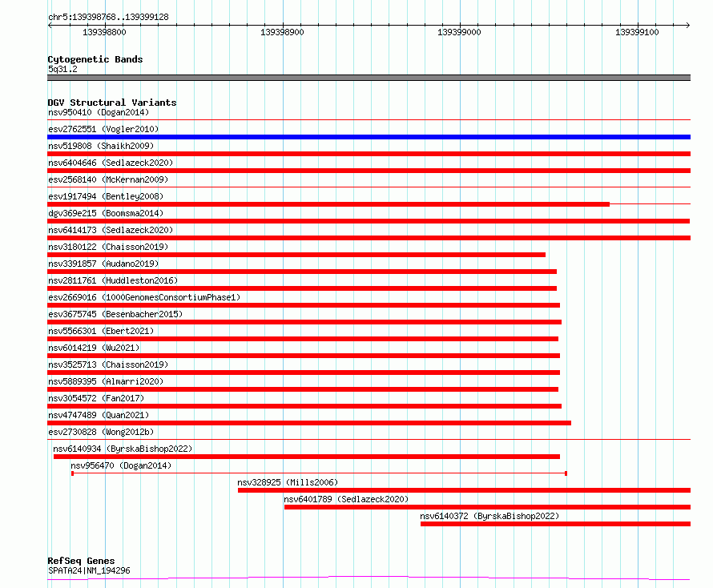The height and width of the screenshot is (588, 713).
Task: Open variant nsv950410 (Dogan2014)
Action: 99,112
